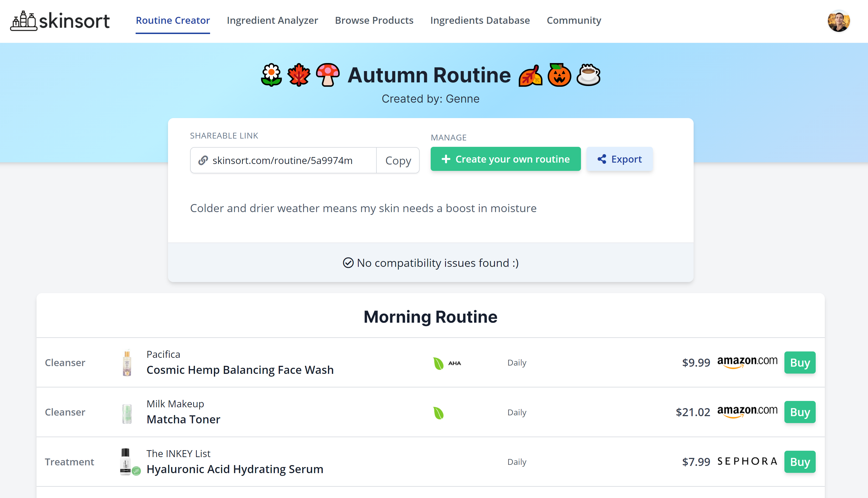Click the Sephora logo in the INKEY List row
Screen dimensions: 868x498
747,462
